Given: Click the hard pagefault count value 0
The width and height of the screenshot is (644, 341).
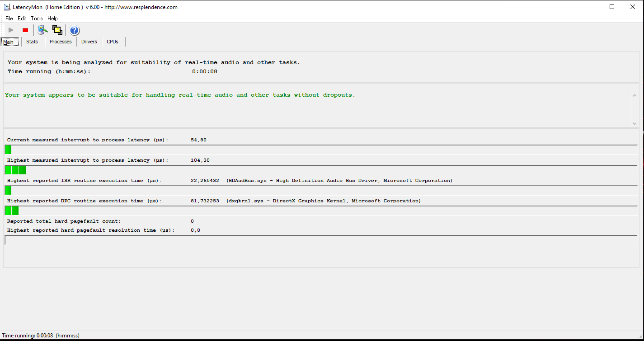Looking at the screenshot, I should [x=192, y=221].
